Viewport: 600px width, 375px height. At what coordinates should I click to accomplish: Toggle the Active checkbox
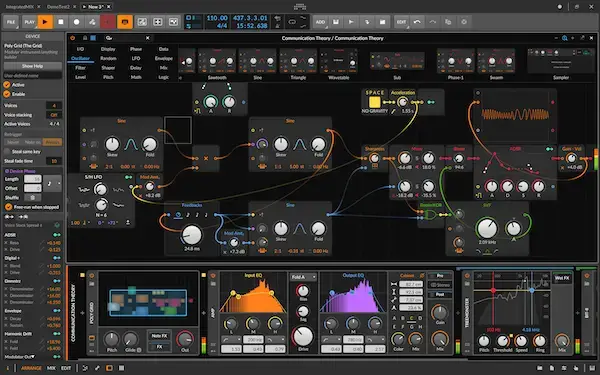pos(7,85)
